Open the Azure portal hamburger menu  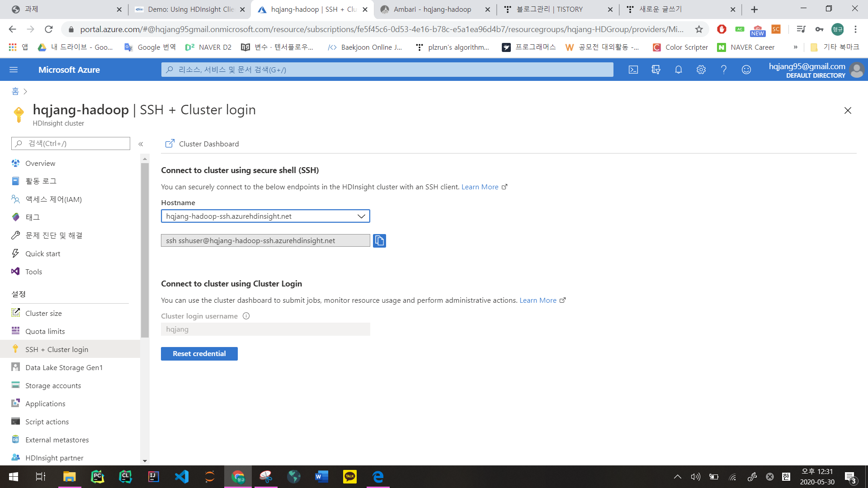14,70
